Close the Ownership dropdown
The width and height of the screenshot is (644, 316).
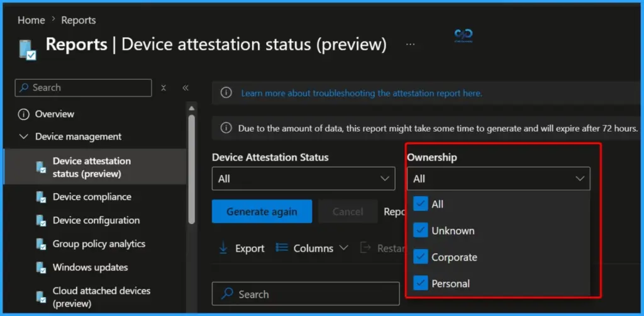click(x=499, y=178)
